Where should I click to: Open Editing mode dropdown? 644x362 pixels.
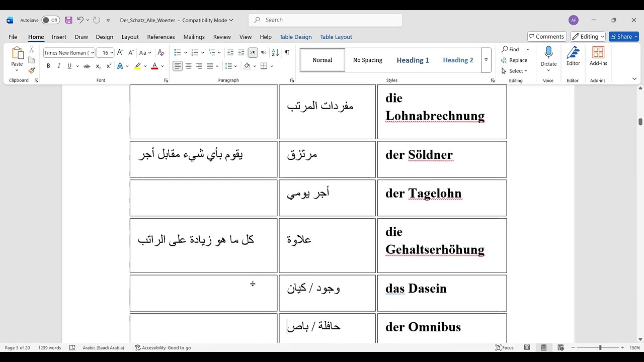click(x=588, y=37)
